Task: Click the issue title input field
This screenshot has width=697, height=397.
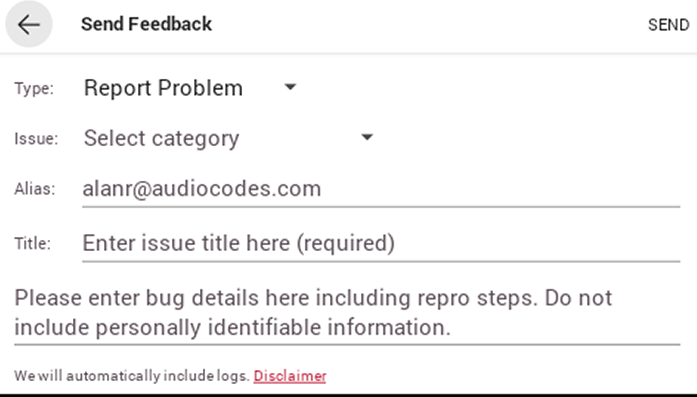Action: pos(381,244)
